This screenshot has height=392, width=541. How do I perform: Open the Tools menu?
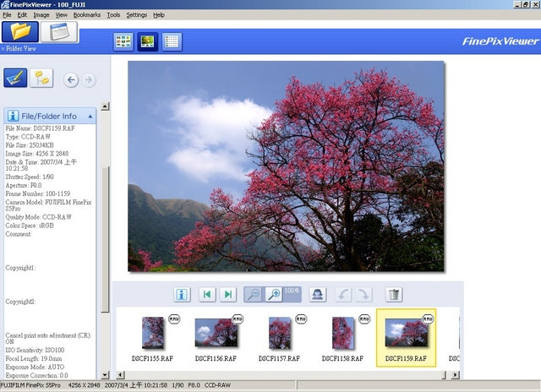tap(113, 15)
